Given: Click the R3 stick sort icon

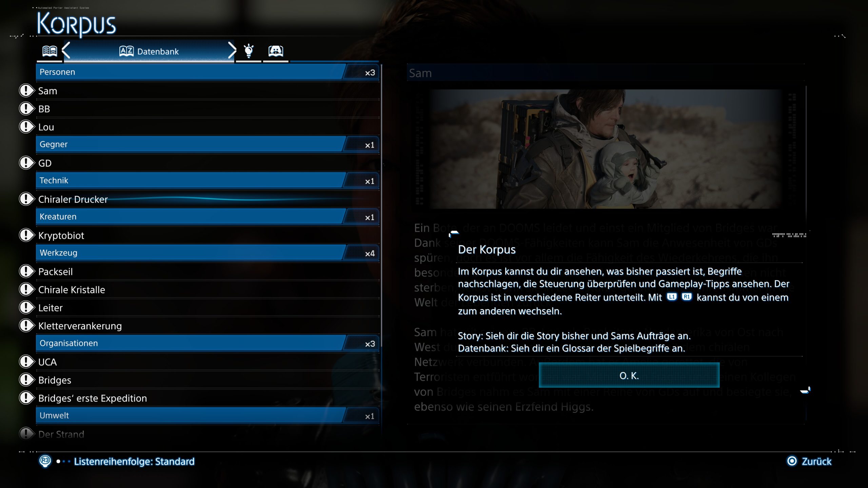Looking at the screenshot, I should (x=45, y=461).
